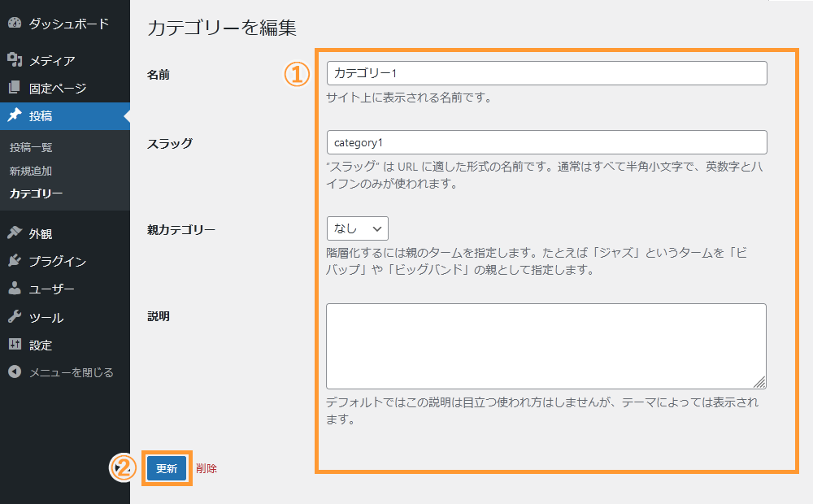Click the red 削除 (Delete) link
This screenshot has height=504, width=813.
pyautogui.click(x=207, y=469)
